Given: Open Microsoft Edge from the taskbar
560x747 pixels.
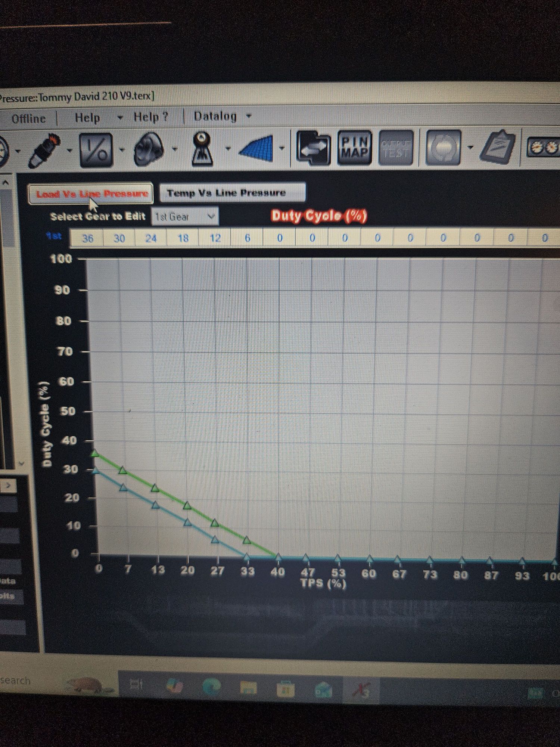Looking at the screenshot, I should (x=212, y=686).
